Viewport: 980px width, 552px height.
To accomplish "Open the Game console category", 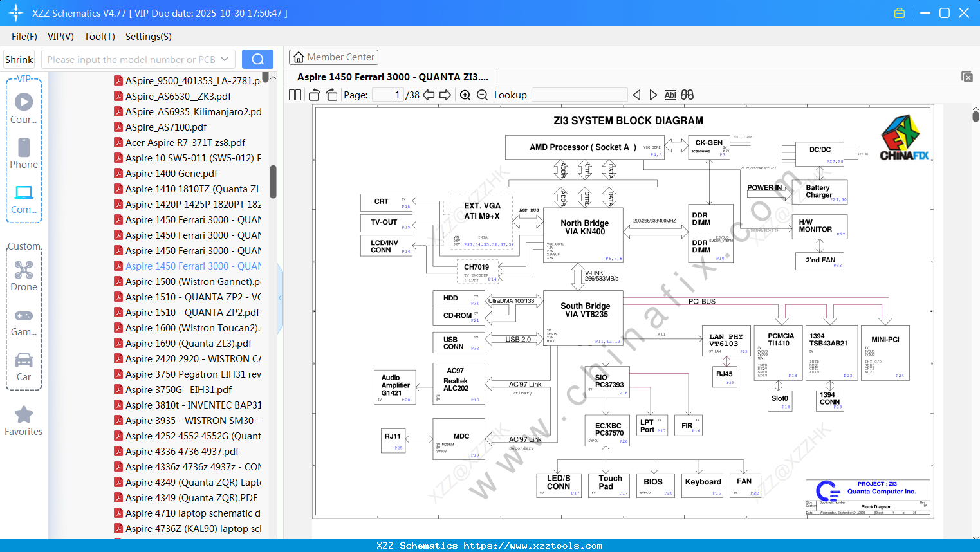I will click(24, 322).
